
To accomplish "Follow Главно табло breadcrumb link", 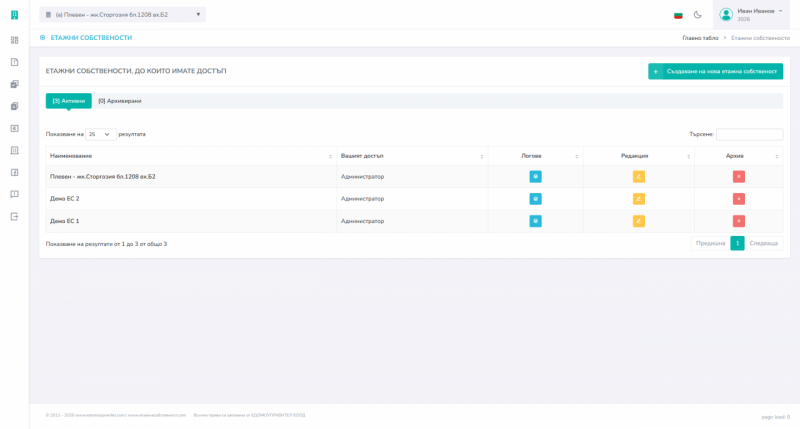I will point(700,38).
